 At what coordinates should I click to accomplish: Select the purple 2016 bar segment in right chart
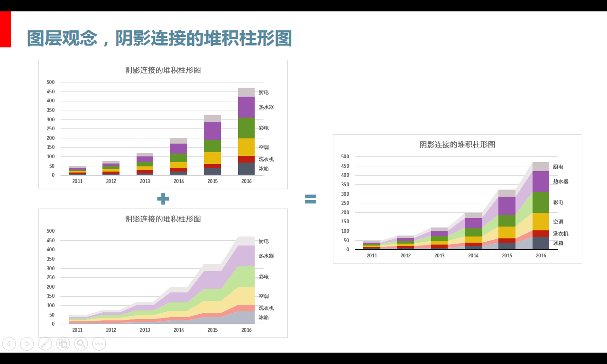point(541,182)
